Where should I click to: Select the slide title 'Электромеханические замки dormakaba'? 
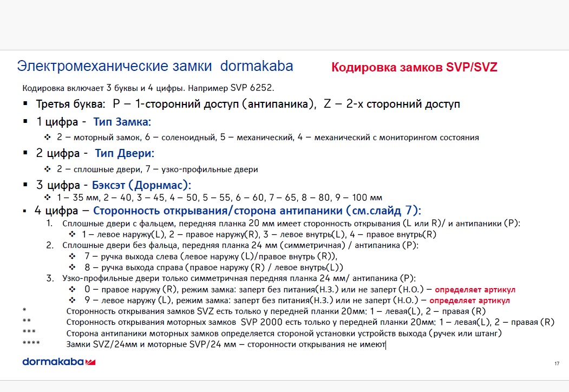pyautogui.click(x=155, y=66)
